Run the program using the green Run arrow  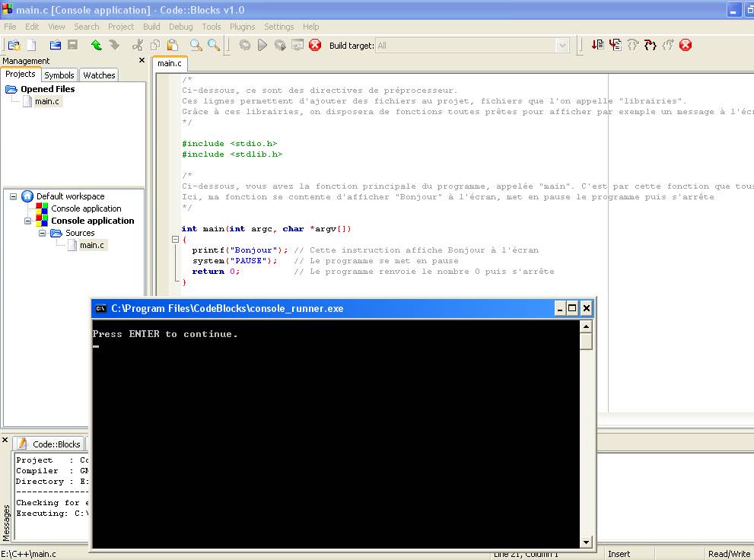(x=261, y=45)
